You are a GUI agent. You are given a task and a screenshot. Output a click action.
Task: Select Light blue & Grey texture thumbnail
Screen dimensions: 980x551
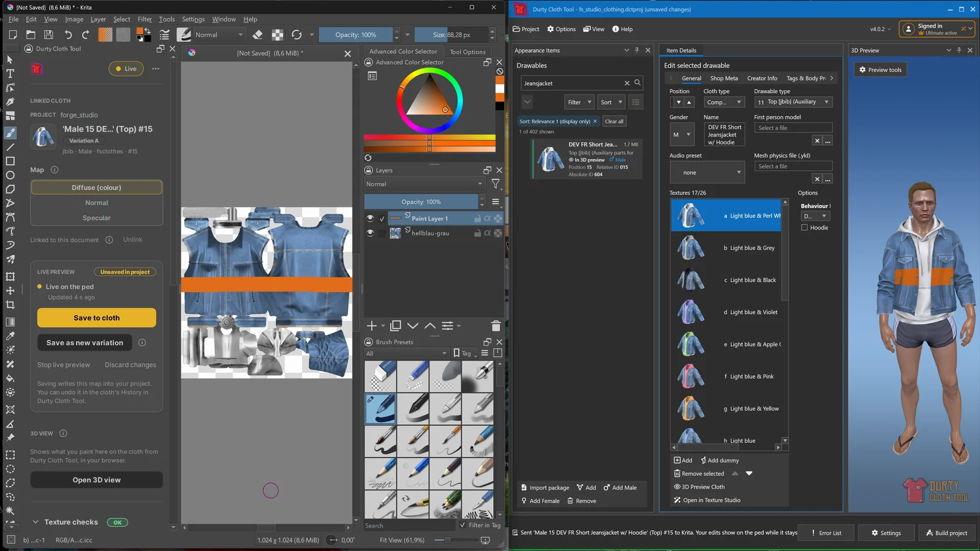691,248
